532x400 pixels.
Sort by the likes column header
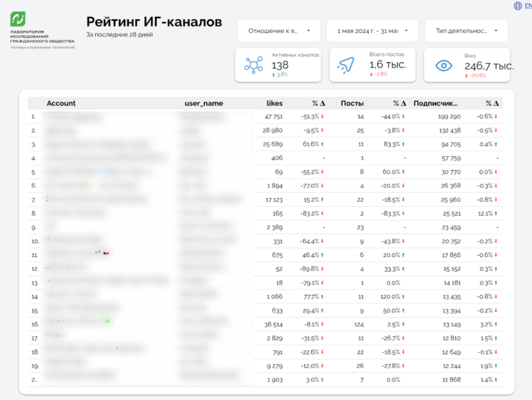point(274,103)
